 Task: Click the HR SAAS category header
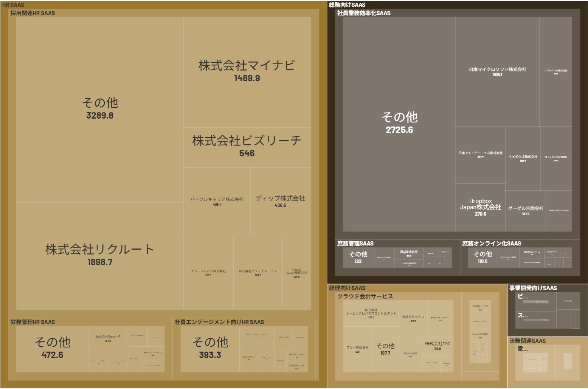(x=13, y=5)
